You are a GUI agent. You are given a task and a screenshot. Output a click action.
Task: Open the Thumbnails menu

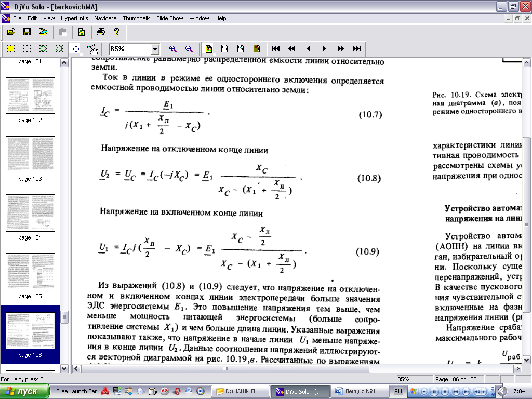[137, 18]
